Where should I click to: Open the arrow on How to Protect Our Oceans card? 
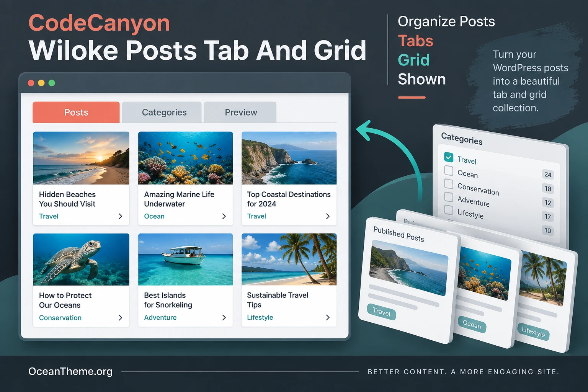(120, 318)
